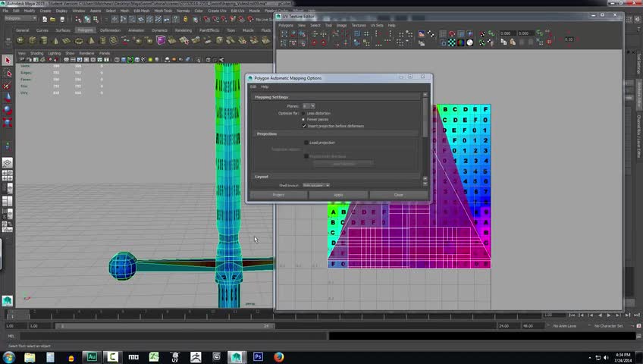
Task: Open the Textures menu in UV Texture Editor
Action: 358,25
